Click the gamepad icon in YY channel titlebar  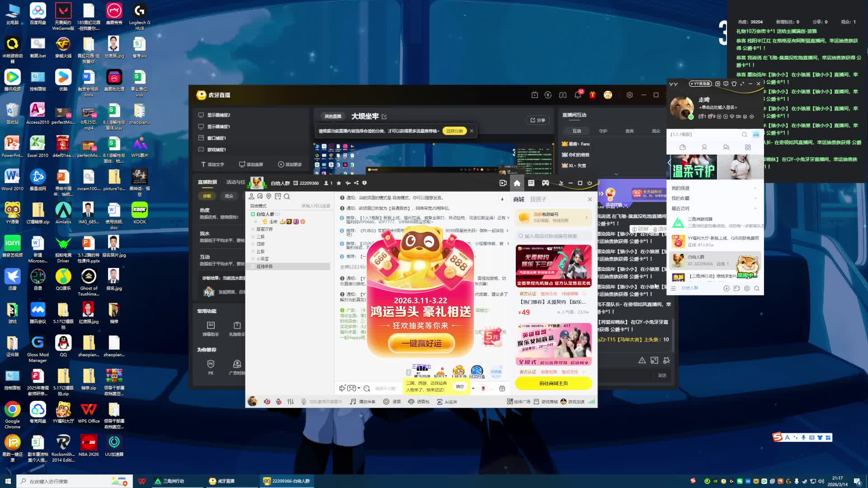click(x=546, y=183)
